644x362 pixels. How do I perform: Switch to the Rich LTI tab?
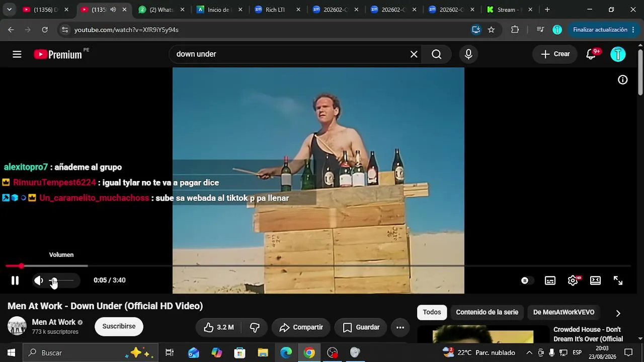pyautogui.click(x=278, y=10)
